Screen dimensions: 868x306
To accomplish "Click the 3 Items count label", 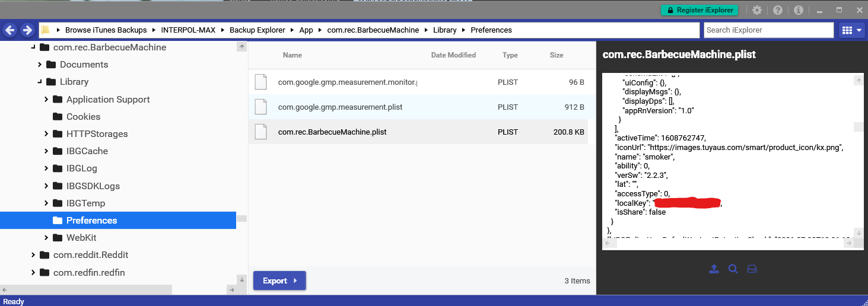I will coord(577,280).
